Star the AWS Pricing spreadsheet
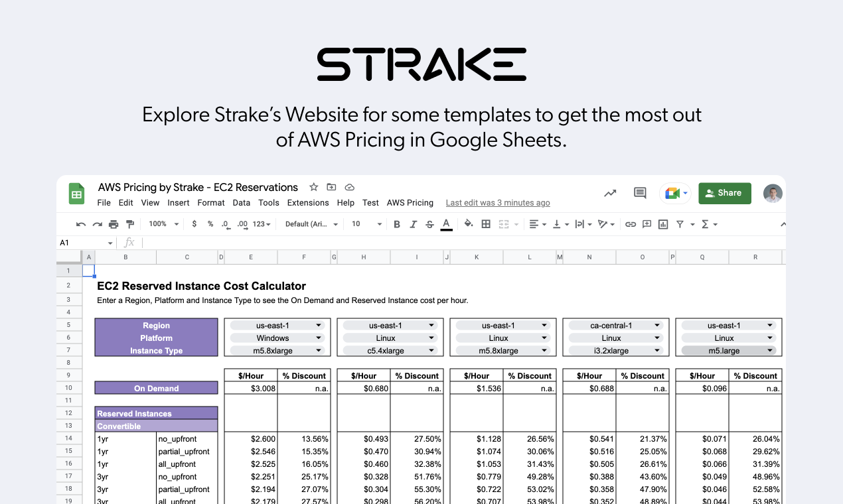The height and width of the screenshot is (504, 843). click(x=314, y=187)
